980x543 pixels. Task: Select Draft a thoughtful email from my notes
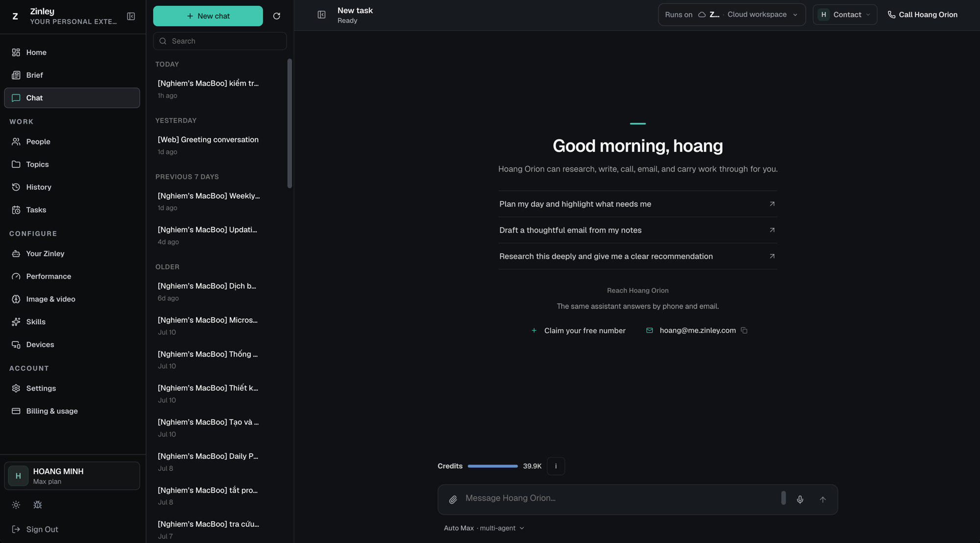click(x=637, y=230)
